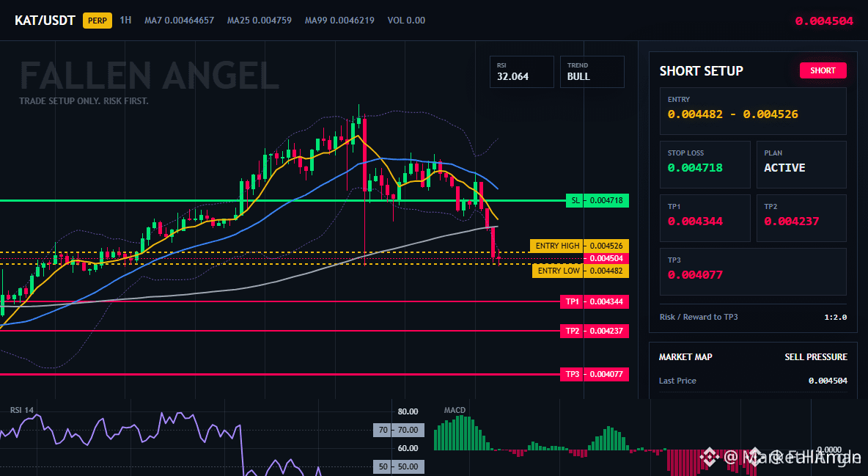Click the yellow PERP badge

click(x=98, y=21)
